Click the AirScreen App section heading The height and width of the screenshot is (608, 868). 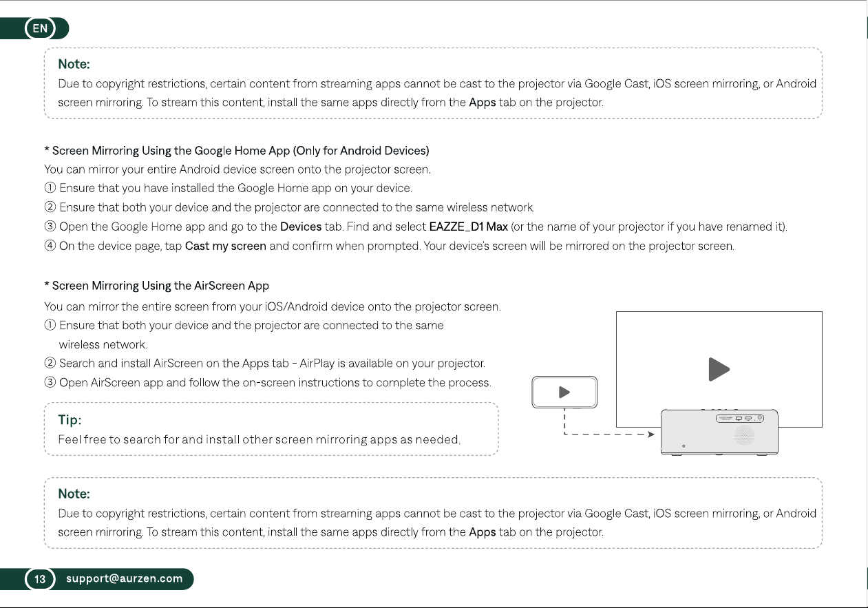157,285
